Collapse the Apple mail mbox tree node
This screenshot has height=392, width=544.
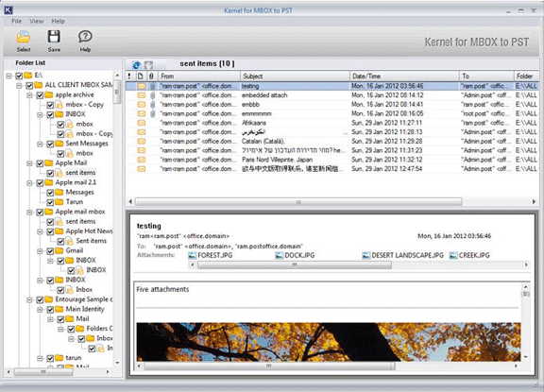tap(30, 212)
